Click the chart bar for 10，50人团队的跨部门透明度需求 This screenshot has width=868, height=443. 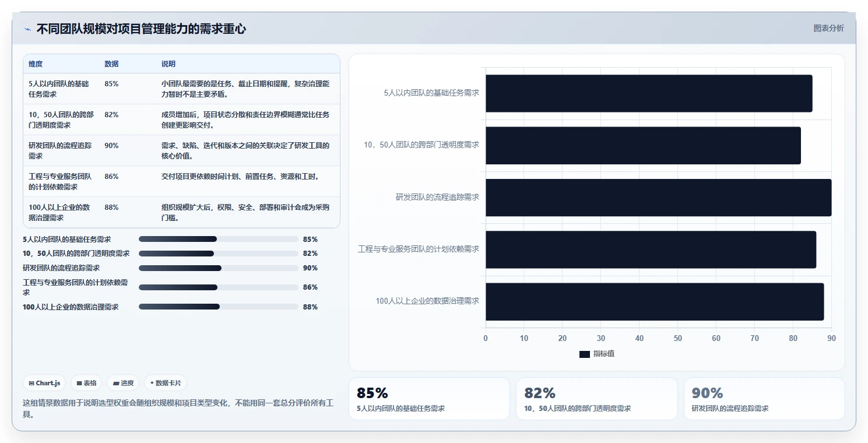643,145
